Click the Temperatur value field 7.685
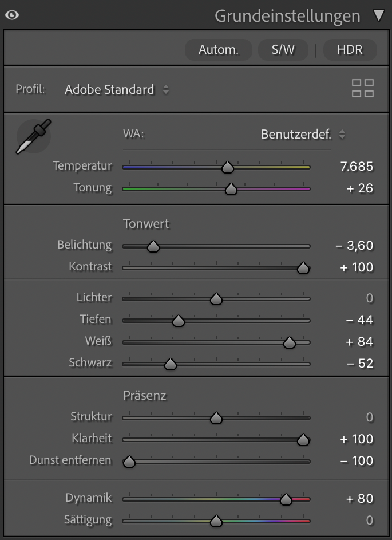The height and width of the screenshot is (540, 392). tap(356, 167)
